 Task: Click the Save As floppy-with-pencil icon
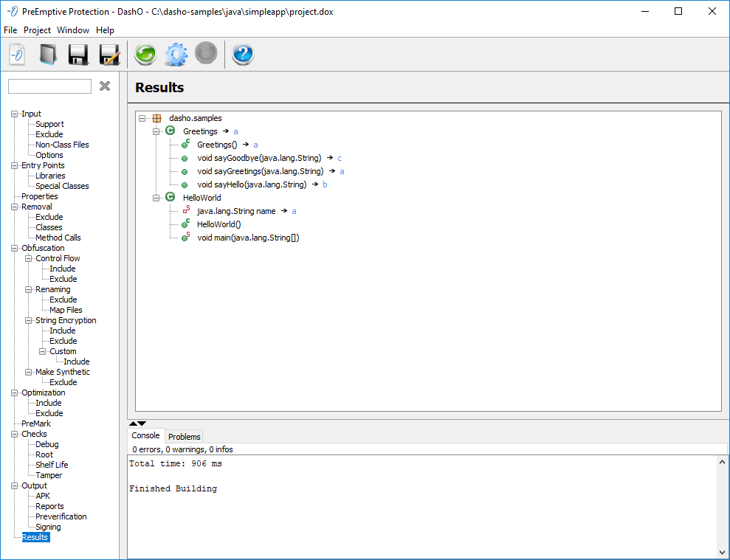click(x=109, y=55)
